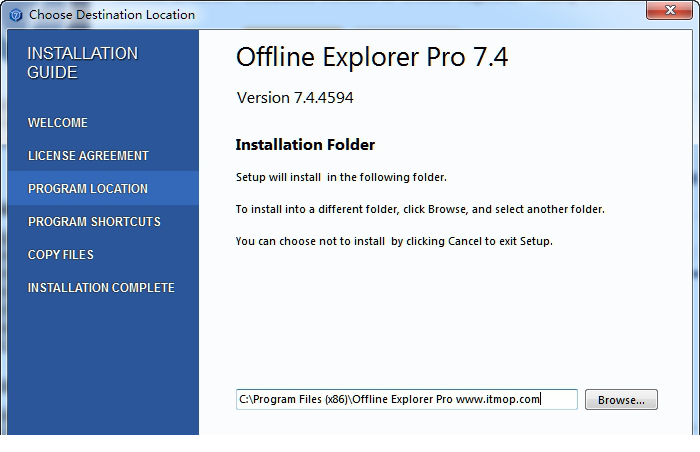
Task: Select LICENSE AGREEMENT step in sidebar
Action: click(88, 155)
